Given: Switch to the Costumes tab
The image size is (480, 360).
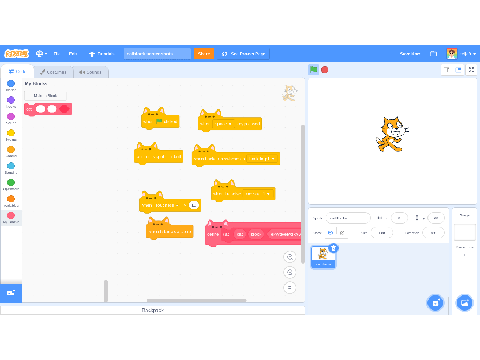Looking at the screenshot, I should pos(53,72).
